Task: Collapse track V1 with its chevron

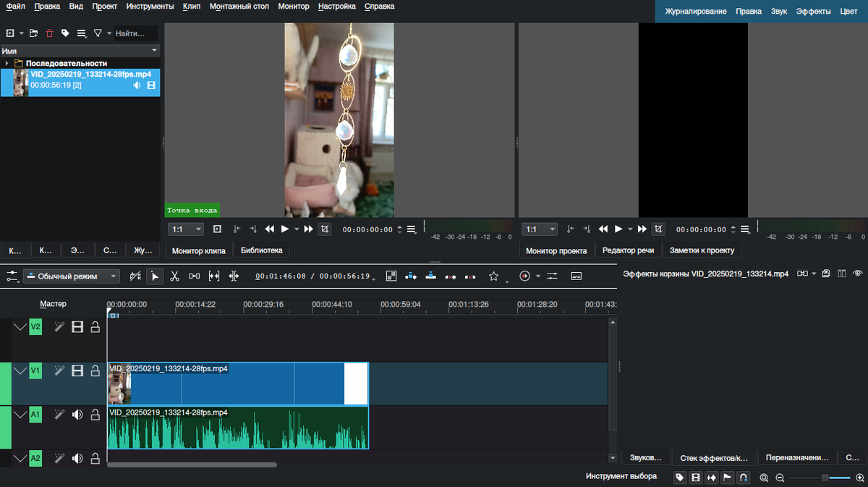Action: [20, 371]
